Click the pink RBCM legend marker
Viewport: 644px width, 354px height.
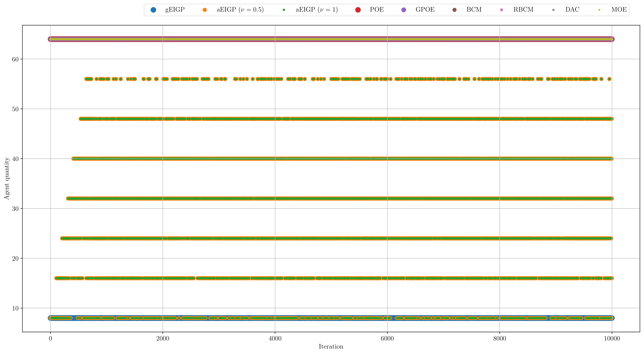(502, 10)
